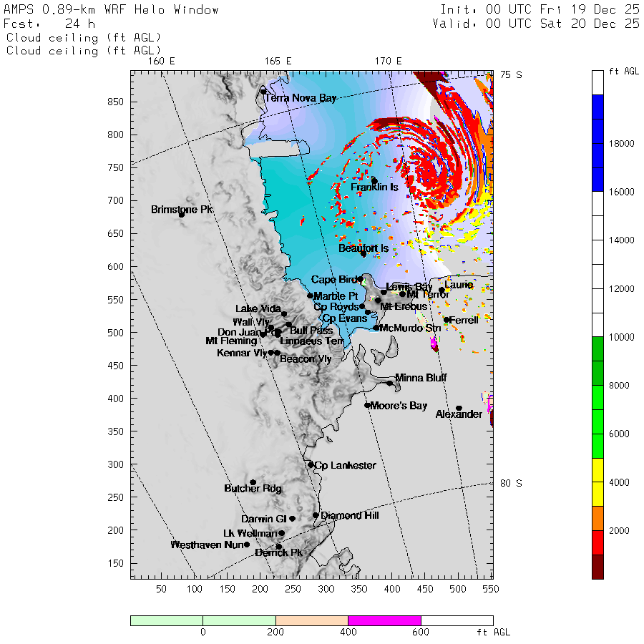644x644 pixels.
Task: Click the 'Mt Fleming' label
Action: click(x=231, y=341)
